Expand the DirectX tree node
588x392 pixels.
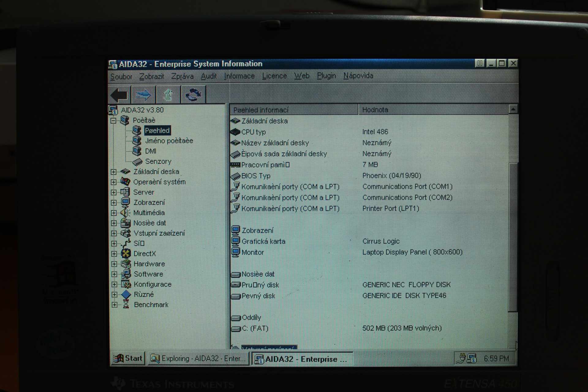[114, 254]
